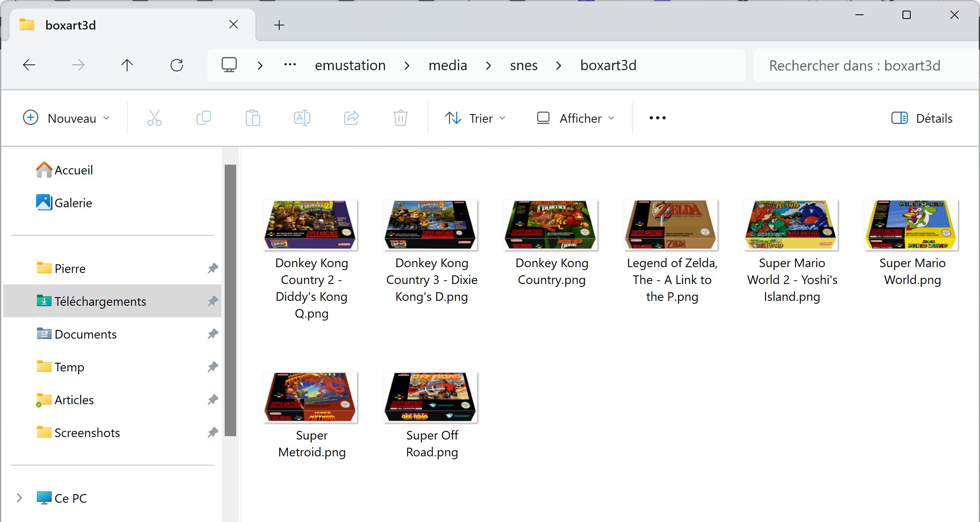Open Screenshots folder in sidebar

coord(78,433)
